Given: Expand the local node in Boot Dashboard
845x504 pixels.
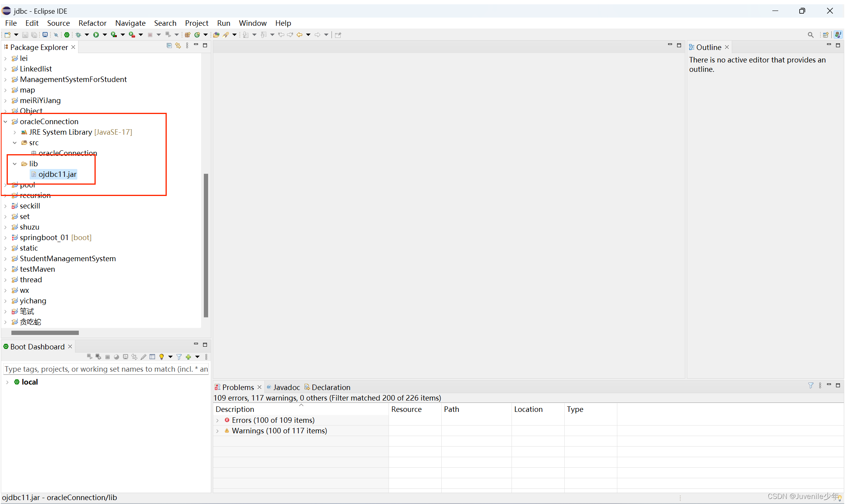Looking at the screenshot, I should 7,382.
